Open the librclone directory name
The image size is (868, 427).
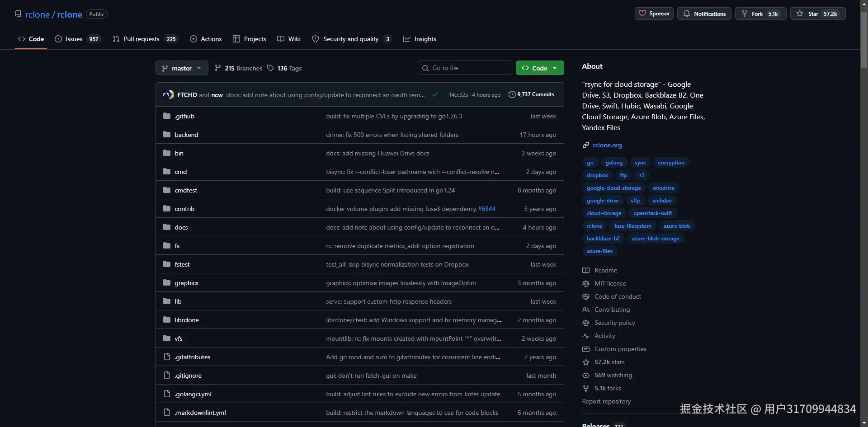tap(187, 320)
